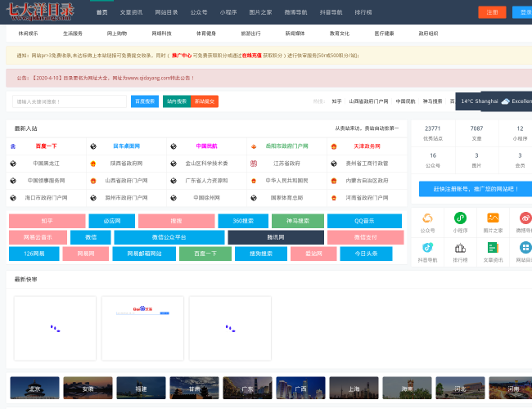Image resolution: width=532 pixels, height=409 pixels.
Task: Click the 7087 文章 stat
Action: point(476,133)
